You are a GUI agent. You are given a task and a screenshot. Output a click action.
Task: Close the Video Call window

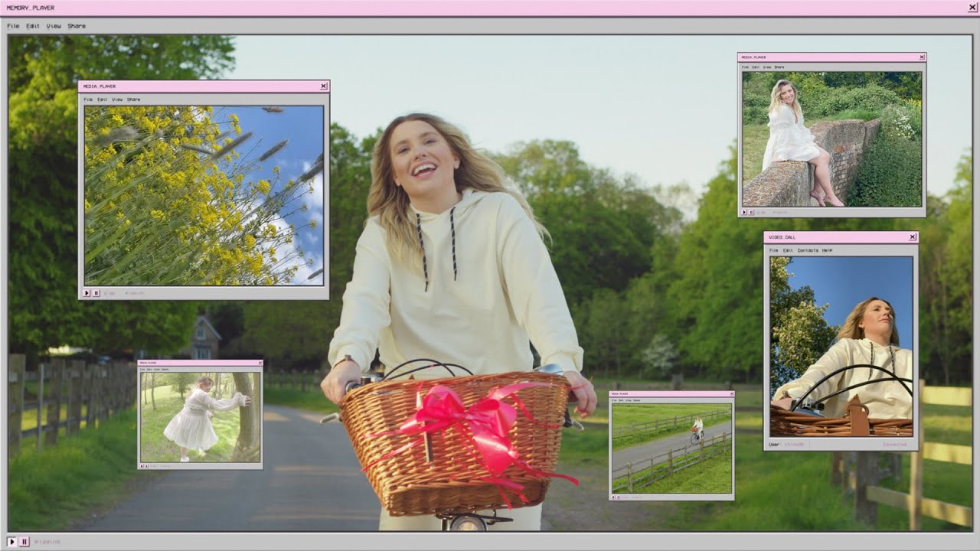click(x=913, y=237)
